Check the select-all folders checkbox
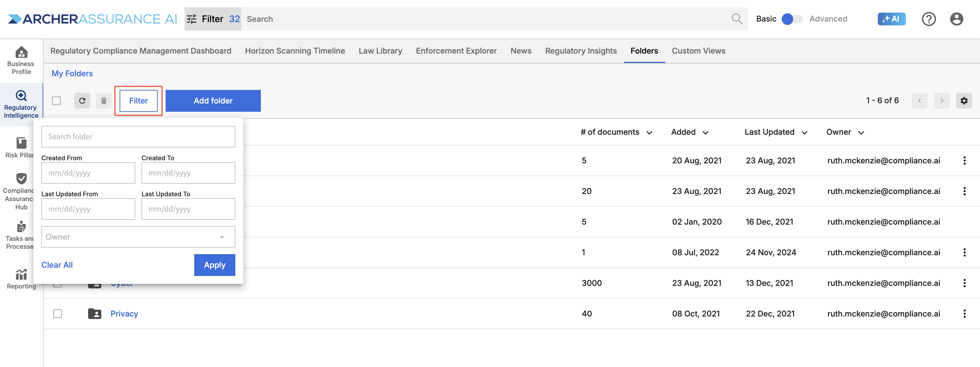This screenshot has height=367, width=980. tap(56, 101)
